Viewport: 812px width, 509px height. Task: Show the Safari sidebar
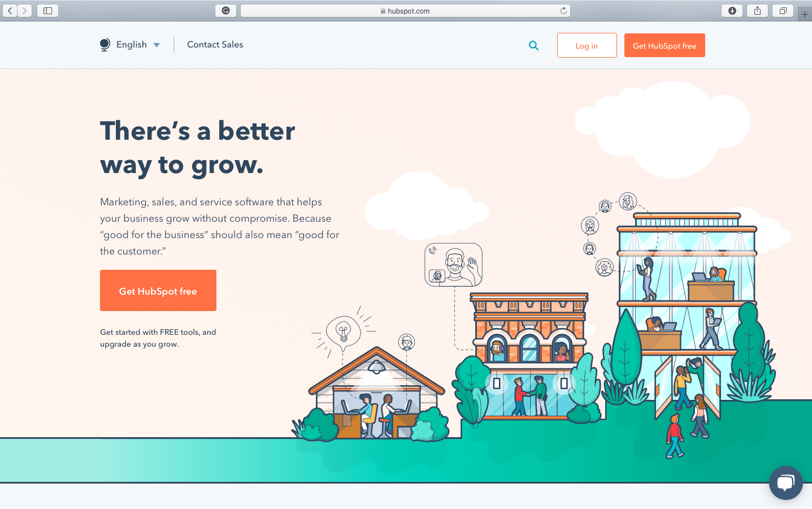point(48,11)
